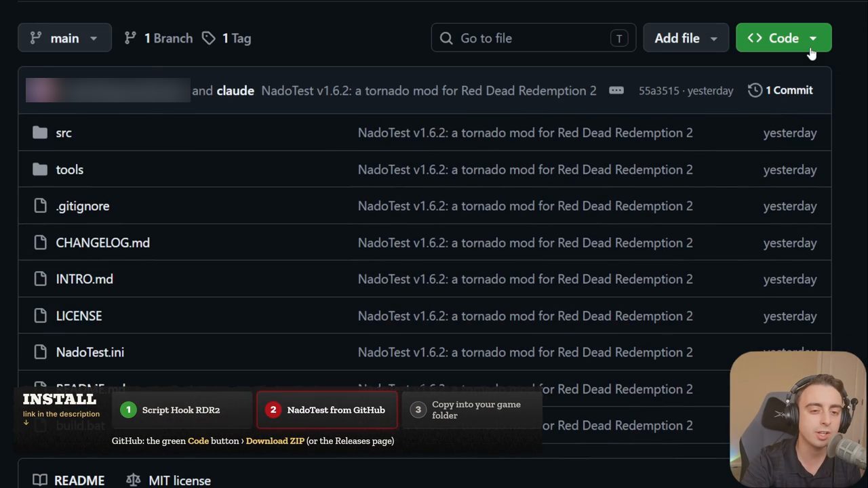The image size is (868, 488).
Task: Switch to the MIT license tab
Action: click(x=169, y=480)
